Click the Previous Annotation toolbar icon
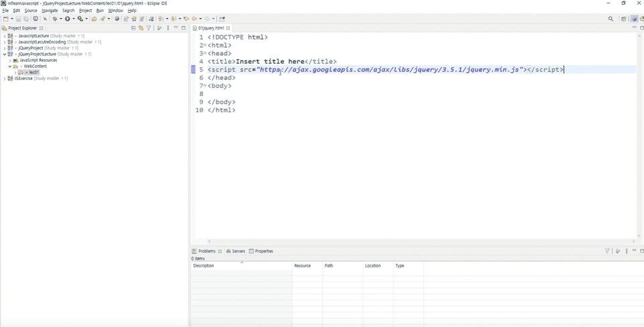 (x=173, y=19)
